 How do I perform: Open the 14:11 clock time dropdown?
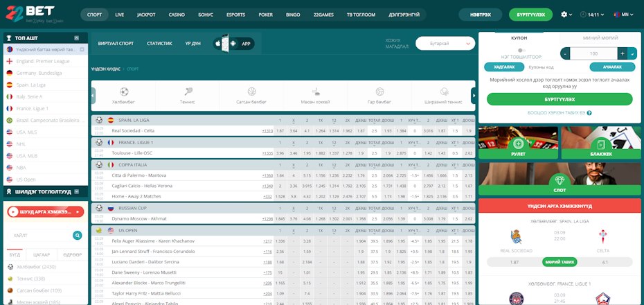[592, 15]
